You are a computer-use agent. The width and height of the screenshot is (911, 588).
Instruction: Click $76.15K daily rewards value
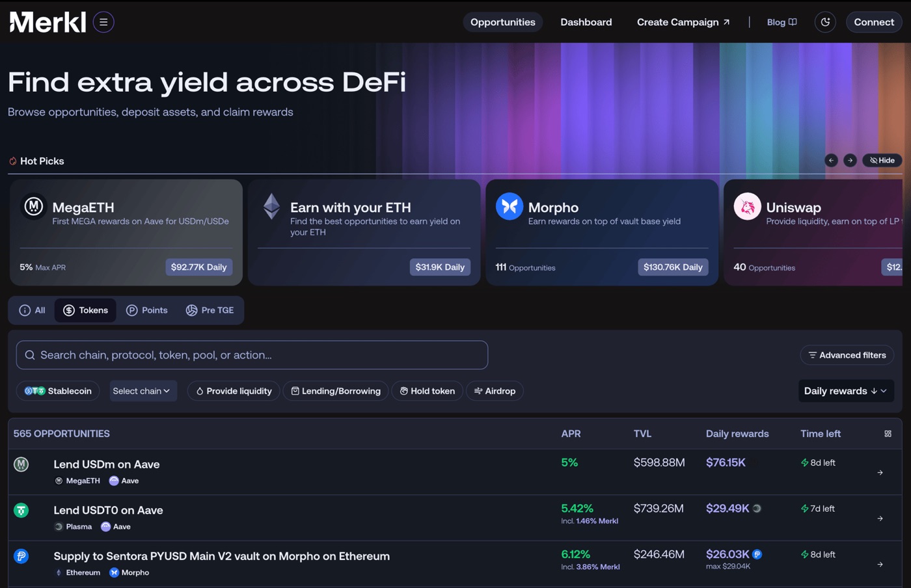point(726,462)
